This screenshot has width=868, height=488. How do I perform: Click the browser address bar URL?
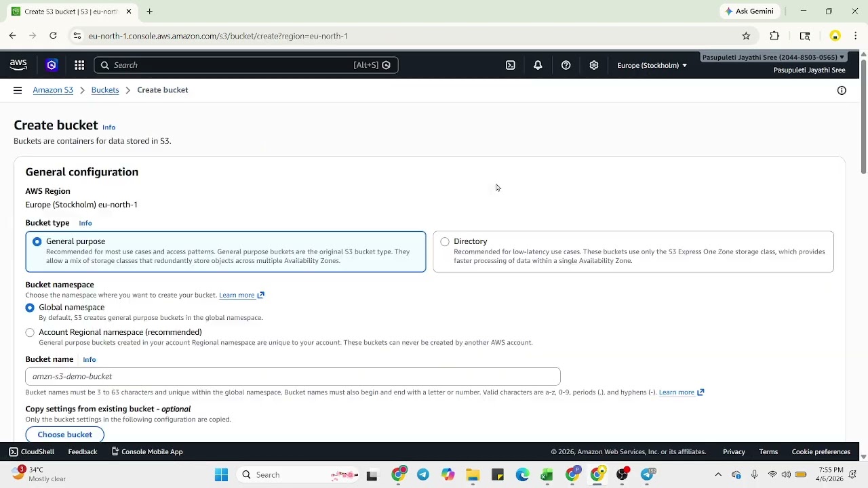[218, 36]
